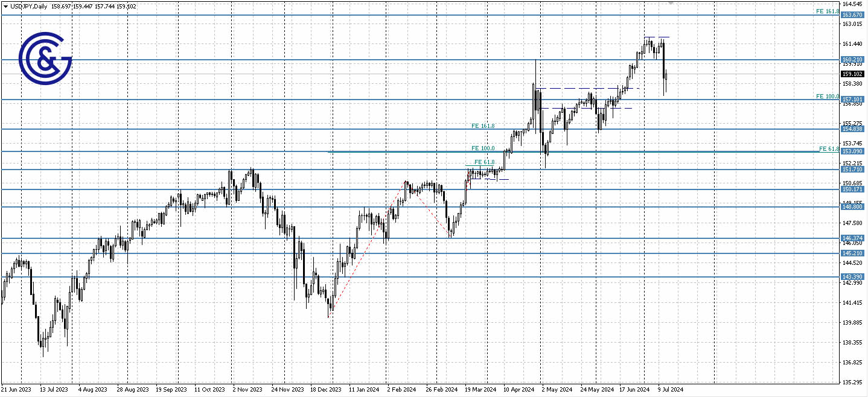Screen dimensions: 868x397
Task: Click the OHLC price readout 158.697
Action: 60,5
